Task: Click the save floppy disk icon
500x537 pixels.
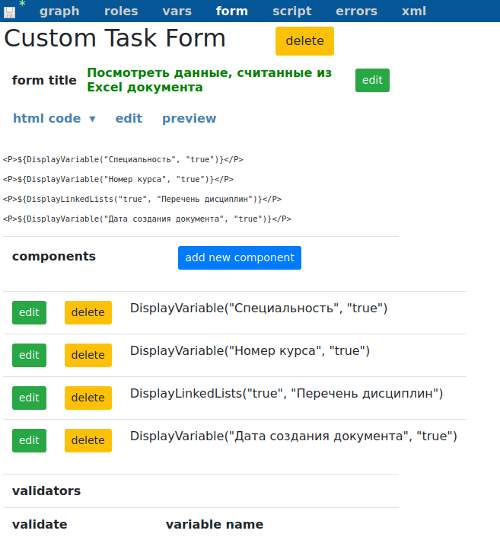Action: (x=9, y=12)
